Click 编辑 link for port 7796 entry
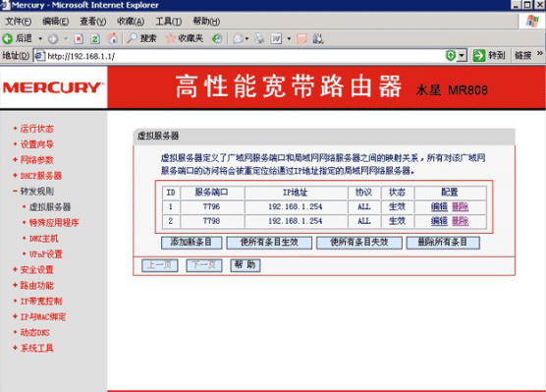546x392 pixels. (439, 207)
